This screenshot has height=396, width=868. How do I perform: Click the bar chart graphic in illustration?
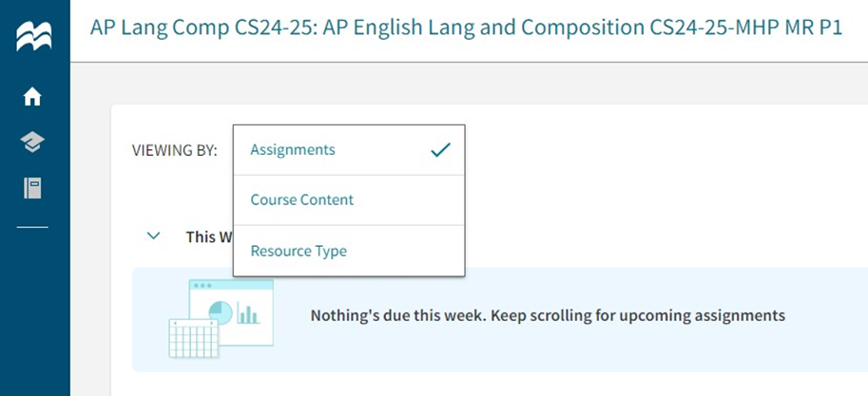coord(248,312)
